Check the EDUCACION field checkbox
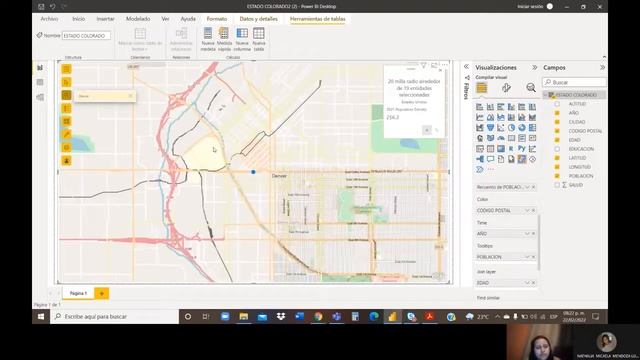The image size is (640, 360). 557,149
